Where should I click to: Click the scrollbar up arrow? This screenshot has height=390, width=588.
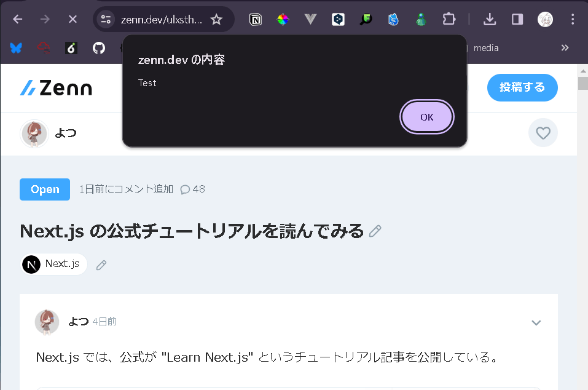[x=582, y=70]
